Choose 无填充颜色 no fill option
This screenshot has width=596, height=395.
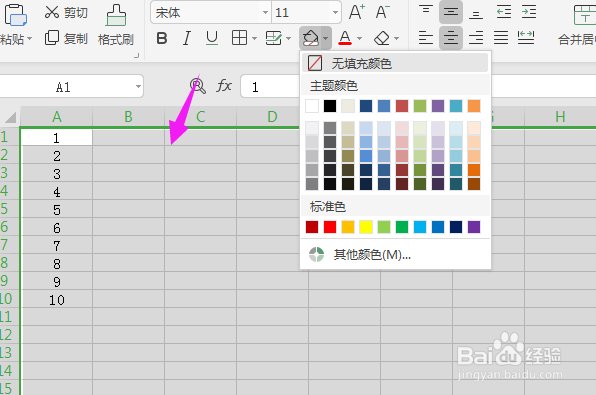click(x=395, y=63)
